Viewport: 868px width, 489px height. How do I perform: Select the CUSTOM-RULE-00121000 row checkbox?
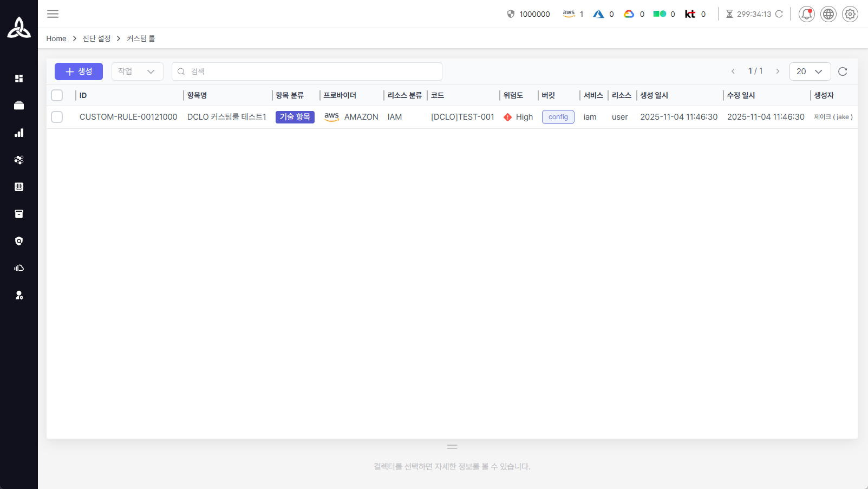[57, 117]
